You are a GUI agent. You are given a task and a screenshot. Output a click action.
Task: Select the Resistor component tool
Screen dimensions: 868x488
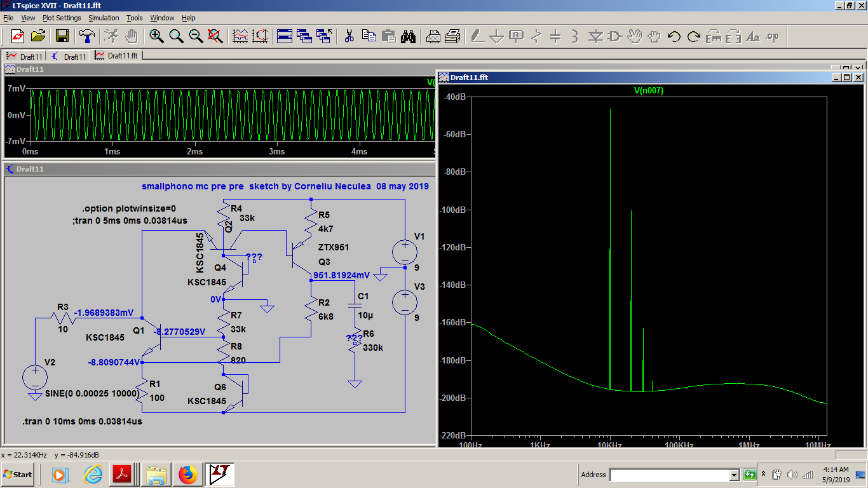point(536,36)
